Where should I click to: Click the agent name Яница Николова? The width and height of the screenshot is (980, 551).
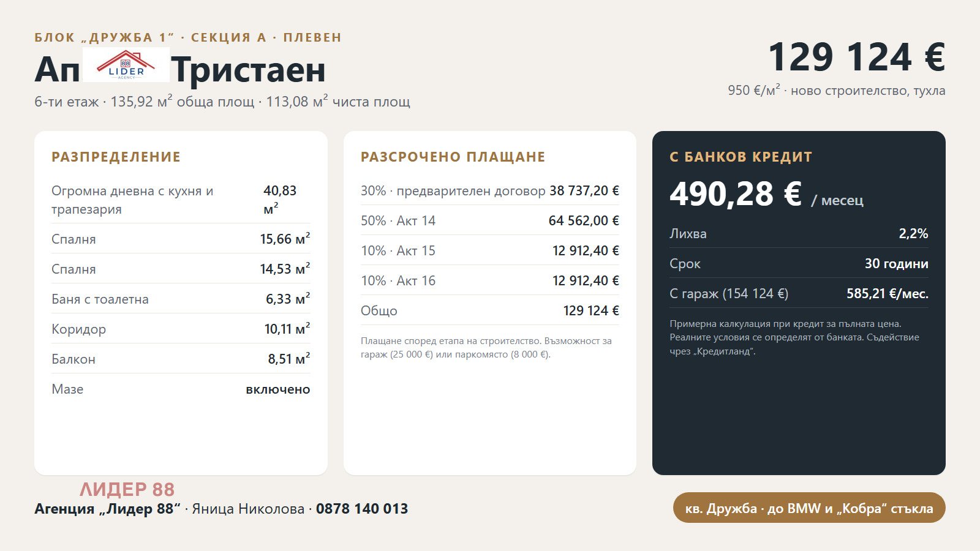pos(248,508)
